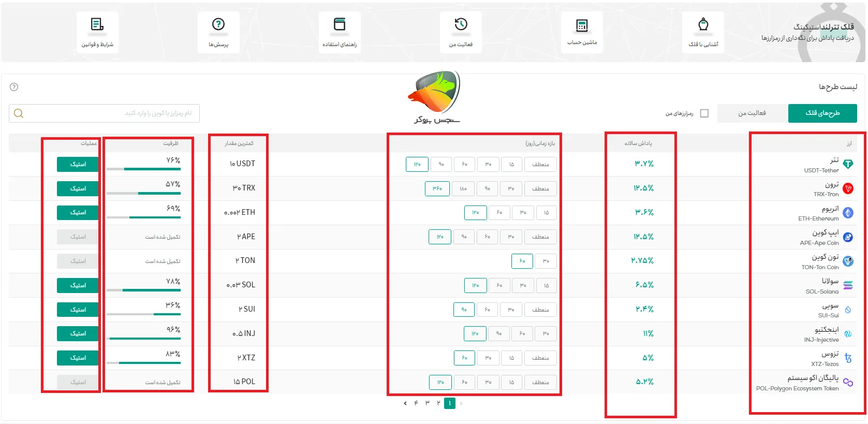868x424 pixels.
Task: Open the introduction to staking icon
Action: 703,24
